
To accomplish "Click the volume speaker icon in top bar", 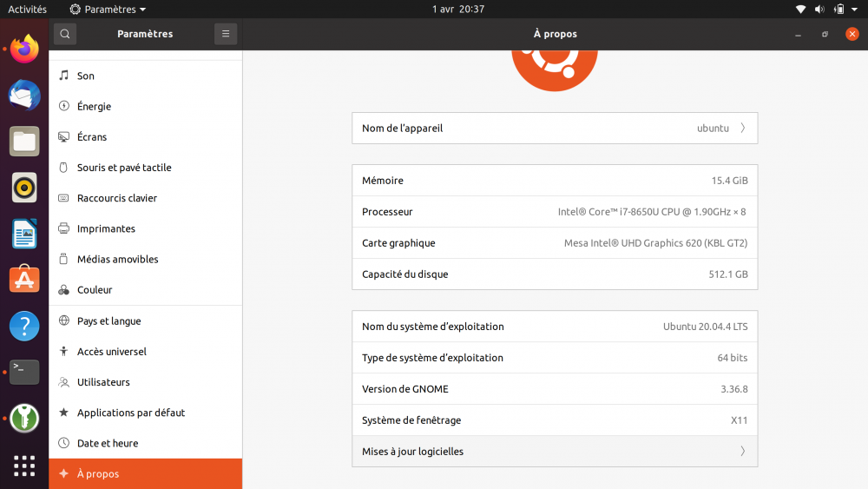I will click(x=819, y=9).
